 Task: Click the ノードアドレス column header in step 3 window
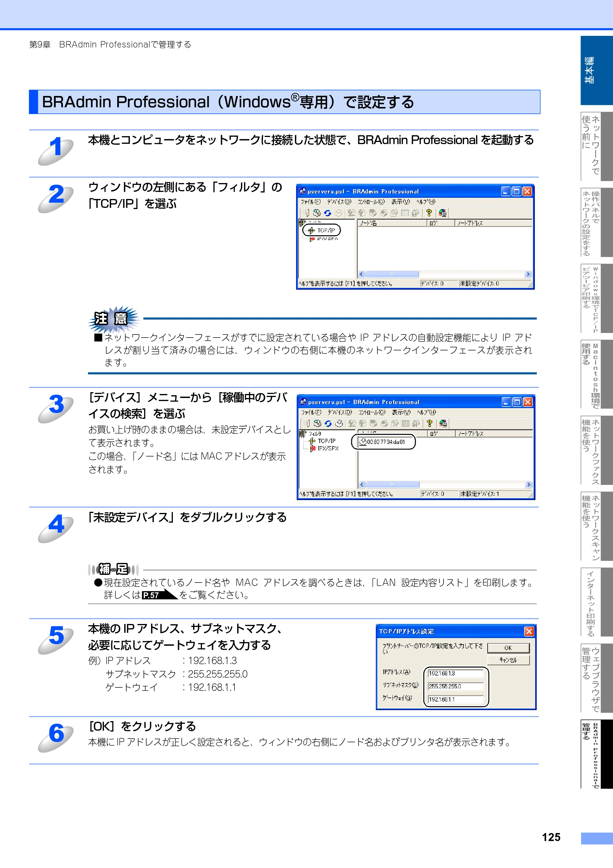[494, 434]
